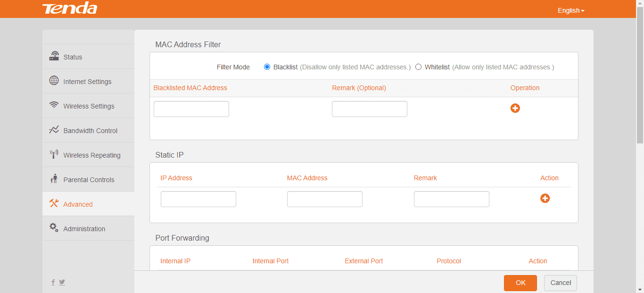The image size is (644, 293).
Task: Add Static IP entry with plus icon
Action: click(x=545, y=199)
